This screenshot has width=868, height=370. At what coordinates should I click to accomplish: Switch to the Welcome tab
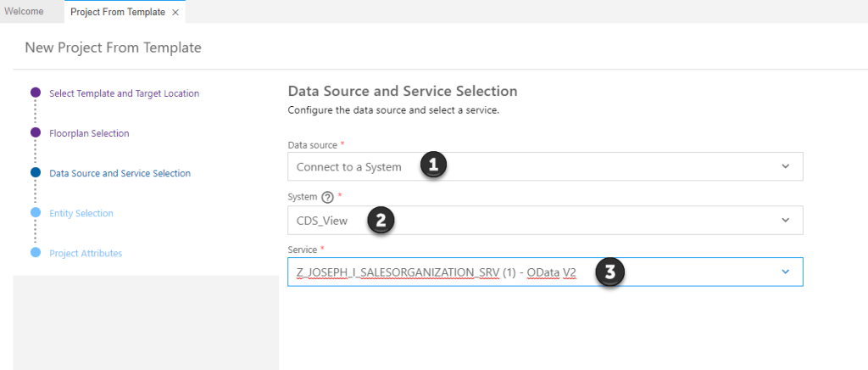[25, 12]
